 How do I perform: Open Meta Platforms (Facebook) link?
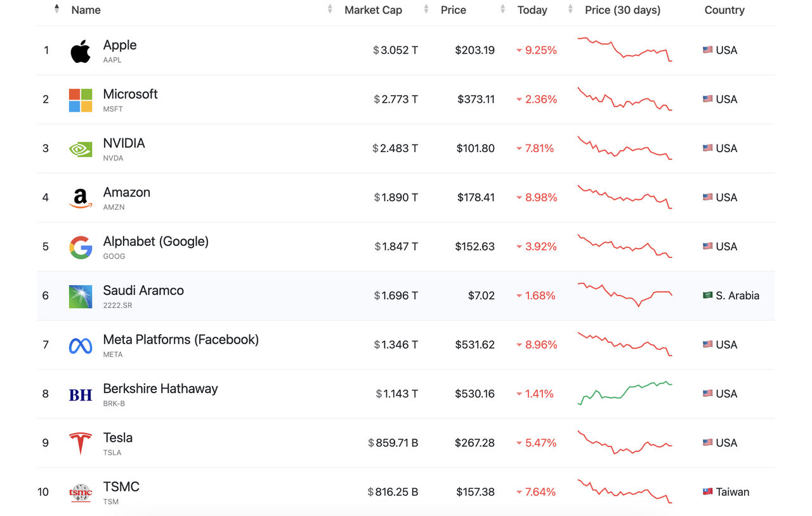pyautogui.click(x=181, y=340)
